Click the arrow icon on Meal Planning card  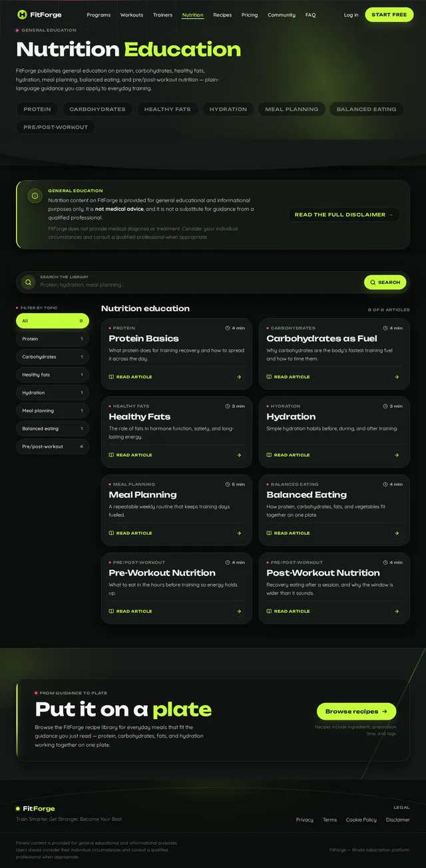239,533
